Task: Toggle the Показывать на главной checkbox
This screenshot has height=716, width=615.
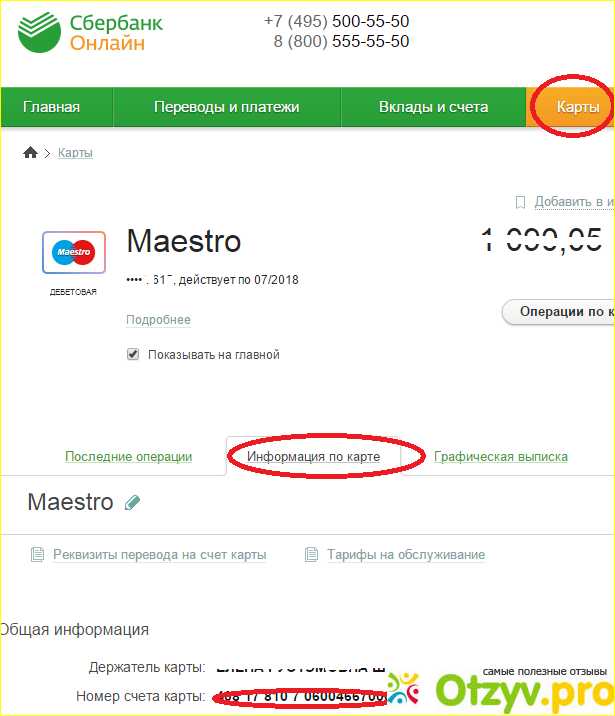Action: click(x=133, y=354)
